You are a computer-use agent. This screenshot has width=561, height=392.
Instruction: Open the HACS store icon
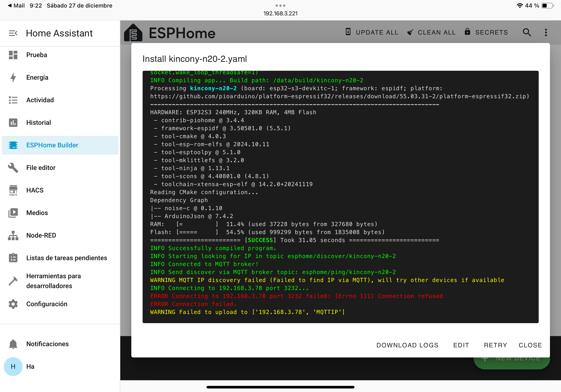coord(13,190)
